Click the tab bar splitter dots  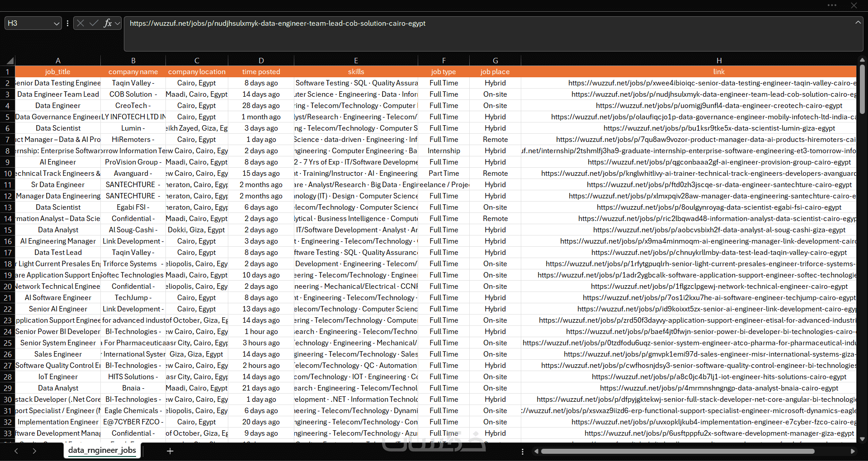(x=523, y=452)
